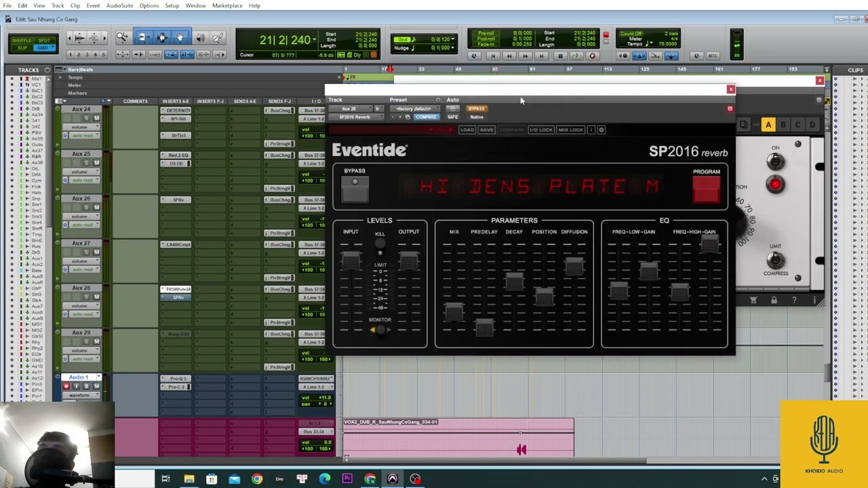The image size is (868, 488).
Task: Toggle the plugin header BYPASS button
Action: click(x=477, y=108)
